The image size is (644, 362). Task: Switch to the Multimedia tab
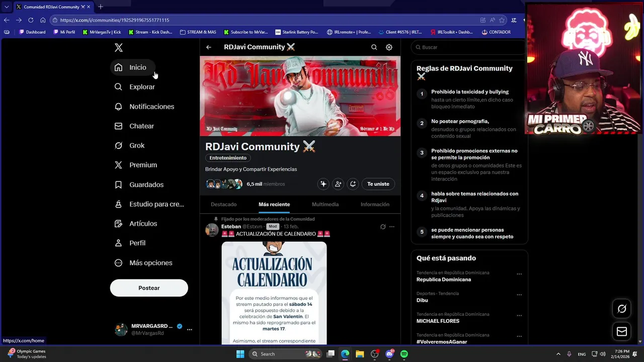tap(325, 205)
